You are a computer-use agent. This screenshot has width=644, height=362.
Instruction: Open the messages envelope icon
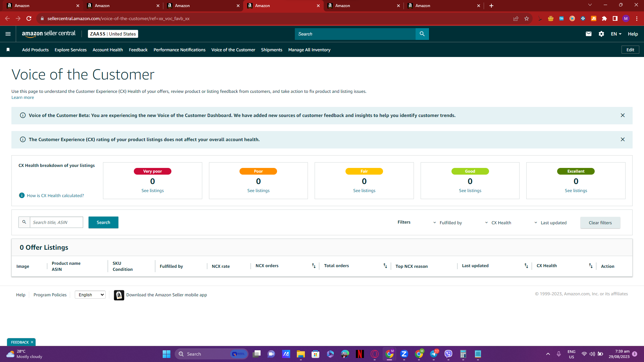coord(589,34)
